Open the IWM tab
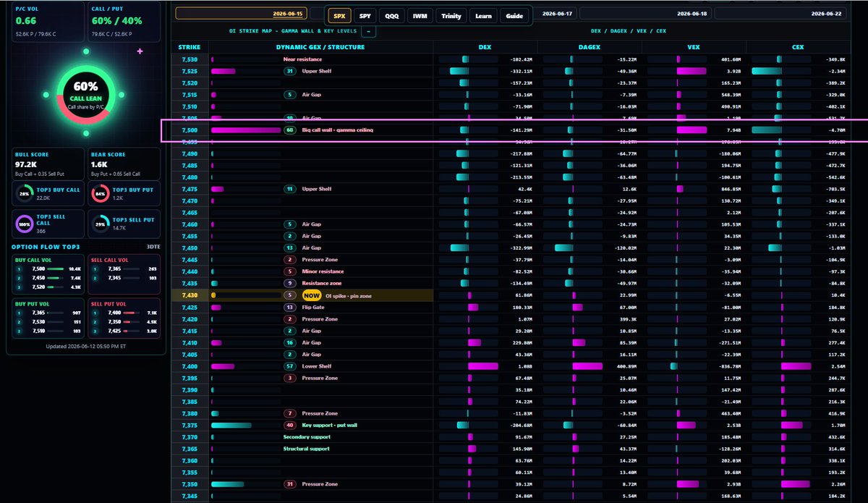This screenshot has width=868, height=503. 419,16
